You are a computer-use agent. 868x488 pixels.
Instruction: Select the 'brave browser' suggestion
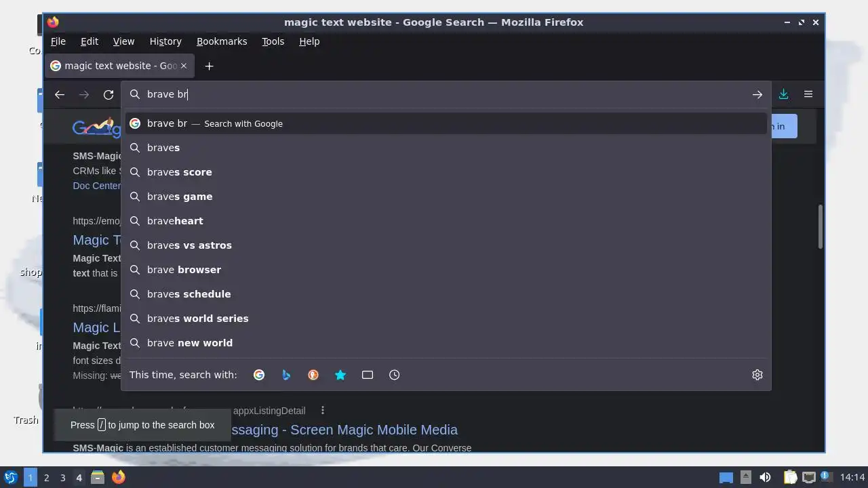tap(446, 270)
